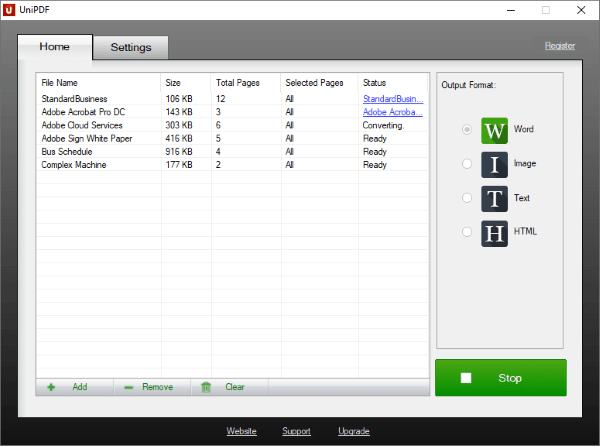Click the Clear label in the toolbar
Image resolution: width=600 pixels, height=446 pixels.
coord(235,387)
